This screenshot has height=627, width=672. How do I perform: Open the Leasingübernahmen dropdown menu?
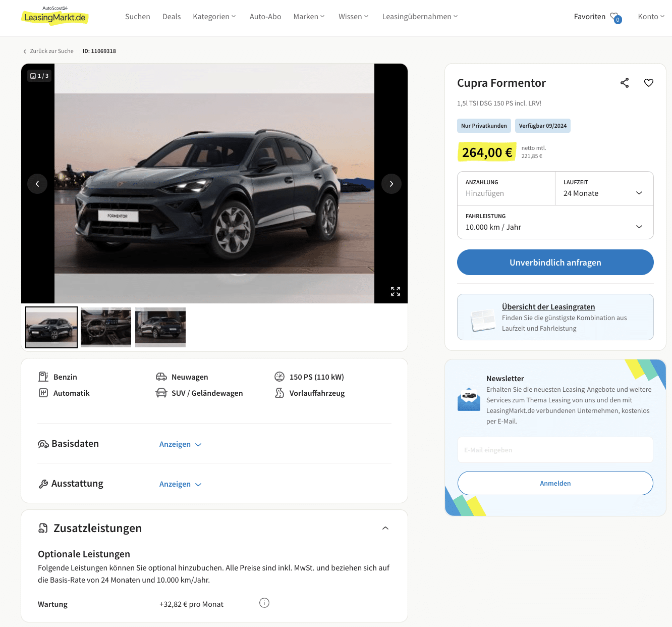click(420, 17)
